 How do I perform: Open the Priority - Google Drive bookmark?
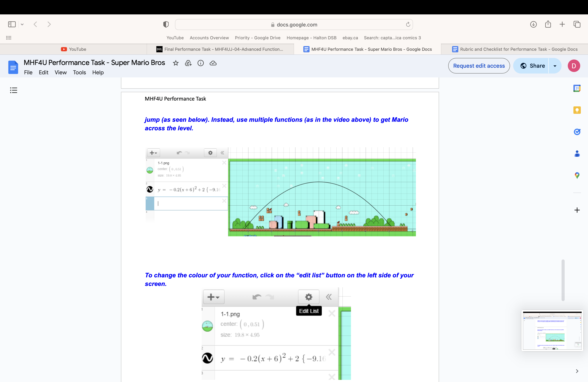pyautogui.click(x=258, y=38)
